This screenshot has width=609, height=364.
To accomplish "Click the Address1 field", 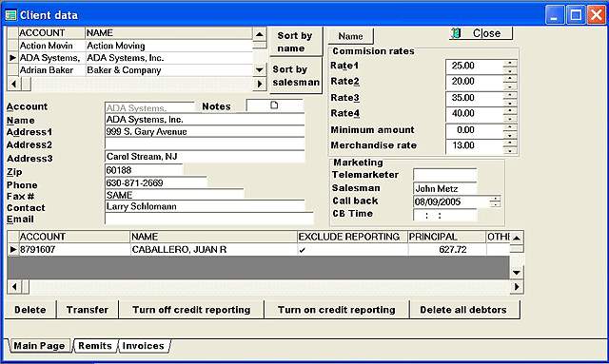I will pyautogui.click(x=205, y=131).
